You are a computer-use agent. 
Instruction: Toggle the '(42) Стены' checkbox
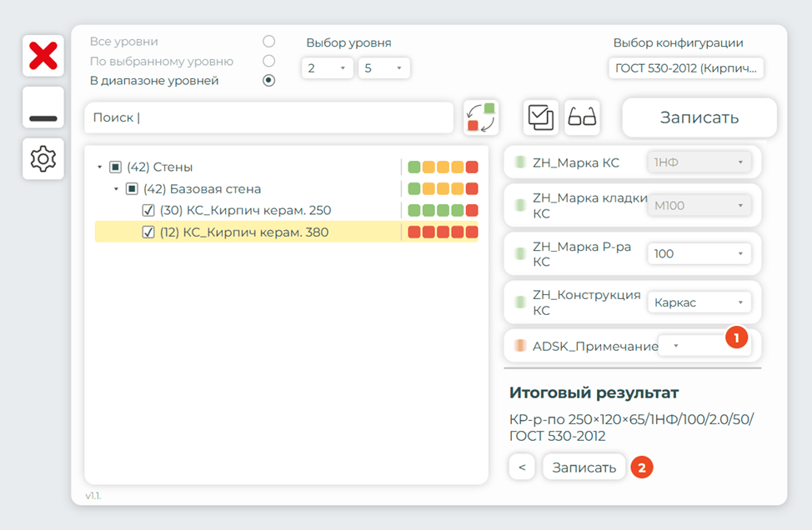click(x=116, y=167)
